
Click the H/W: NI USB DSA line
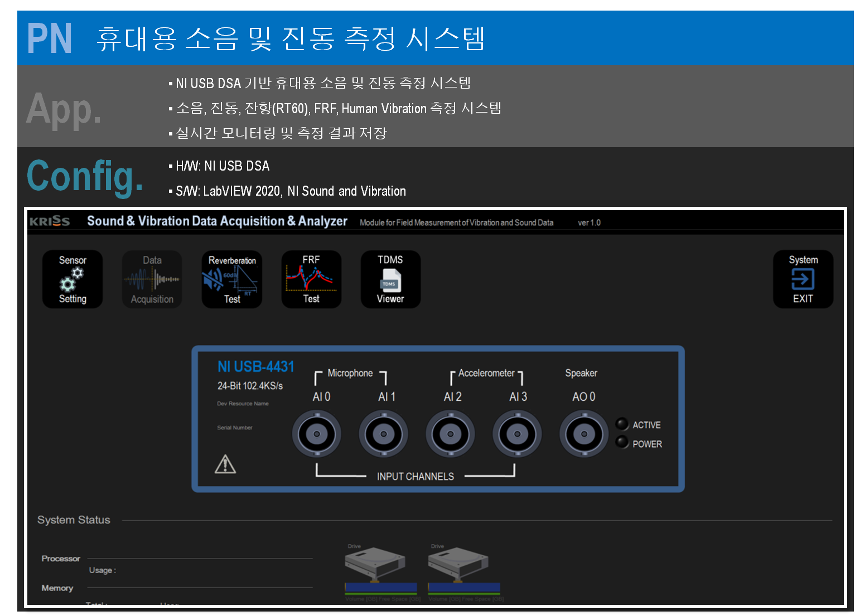click(223, 166)
